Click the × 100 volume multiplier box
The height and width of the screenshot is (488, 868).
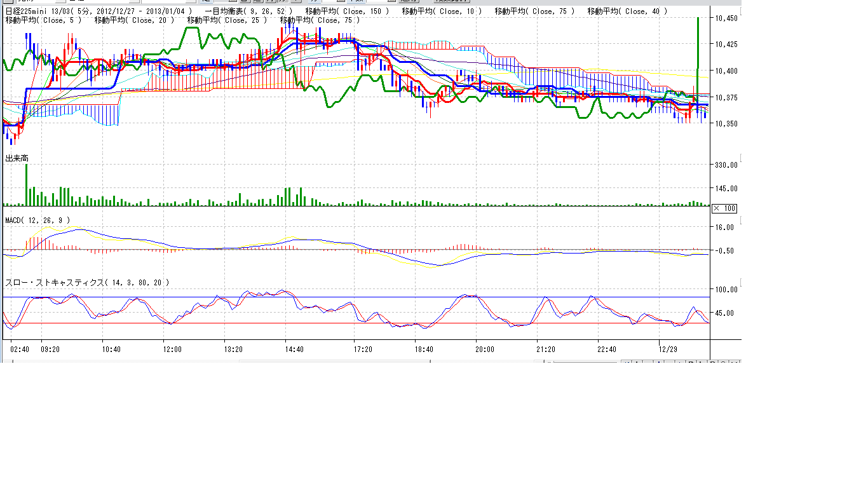pos(724,208)
